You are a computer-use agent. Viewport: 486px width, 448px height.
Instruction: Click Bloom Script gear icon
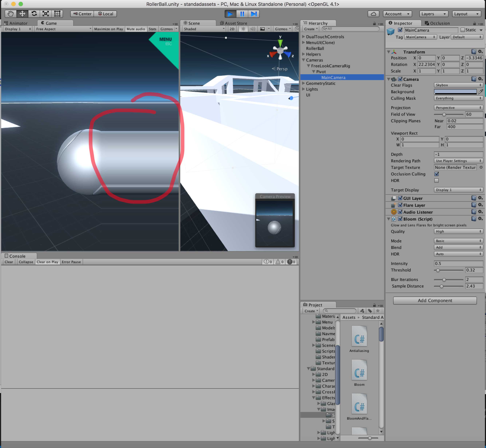pyautogui.click(x=480, y=219)
